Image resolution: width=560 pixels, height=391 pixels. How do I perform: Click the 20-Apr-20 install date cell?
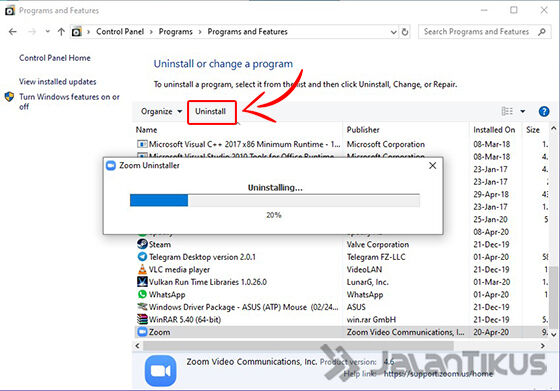click(x=491, y=332)
